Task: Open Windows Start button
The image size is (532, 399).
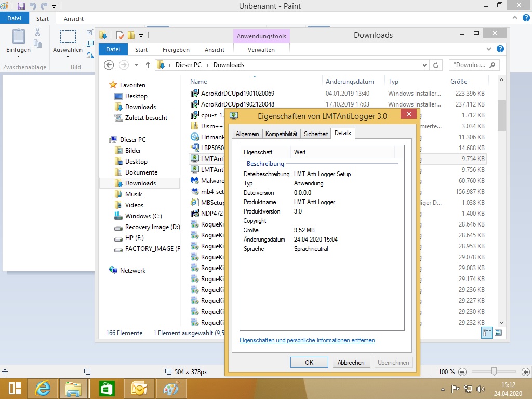Action: pyautogui.click(x=15, y=389)
